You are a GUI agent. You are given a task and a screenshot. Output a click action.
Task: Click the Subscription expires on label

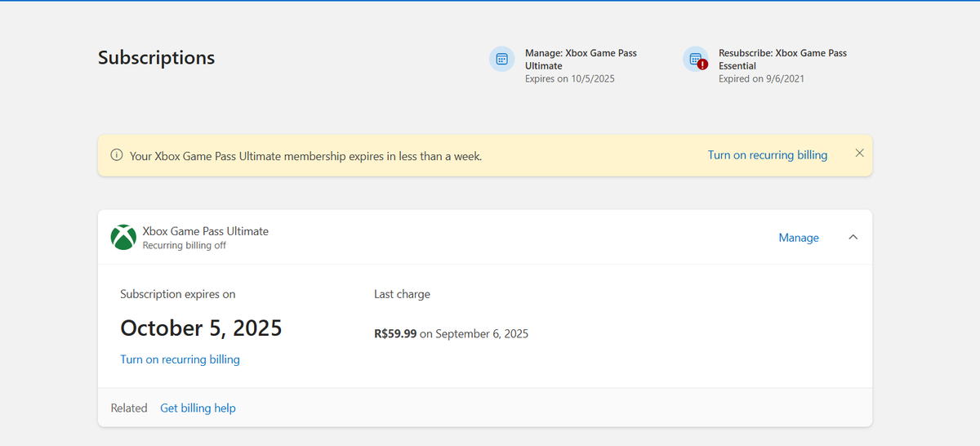coord(178,294)
